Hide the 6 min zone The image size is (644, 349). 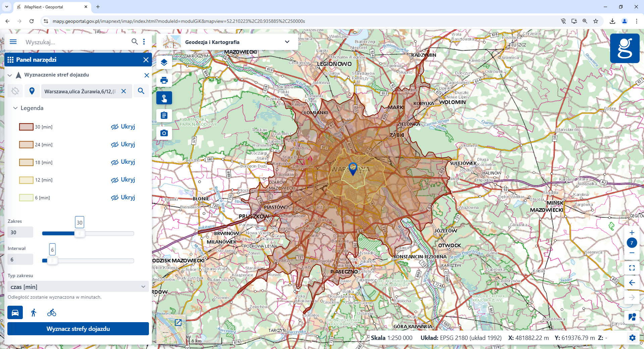[123, 198]
